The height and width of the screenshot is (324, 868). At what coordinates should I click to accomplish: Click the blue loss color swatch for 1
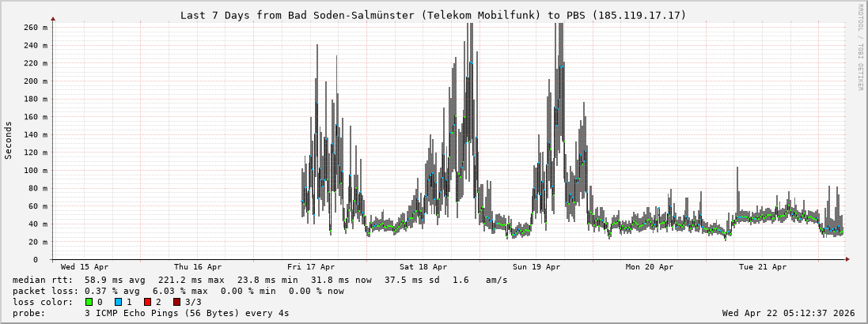click(118, 302)
